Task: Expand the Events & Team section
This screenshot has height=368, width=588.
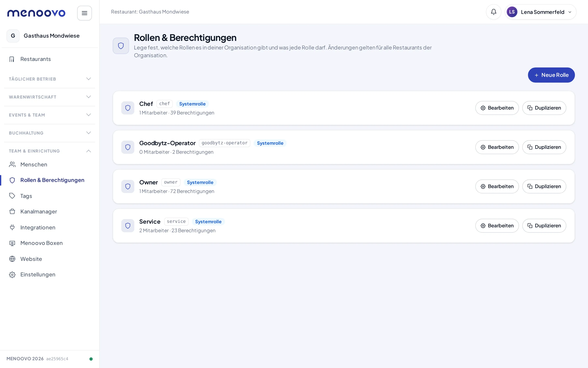Action: (x=50, y=115)
